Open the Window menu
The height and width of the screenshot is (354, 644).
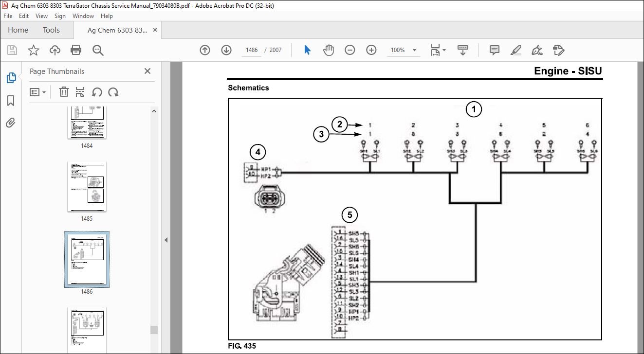(x=83, y=16)
